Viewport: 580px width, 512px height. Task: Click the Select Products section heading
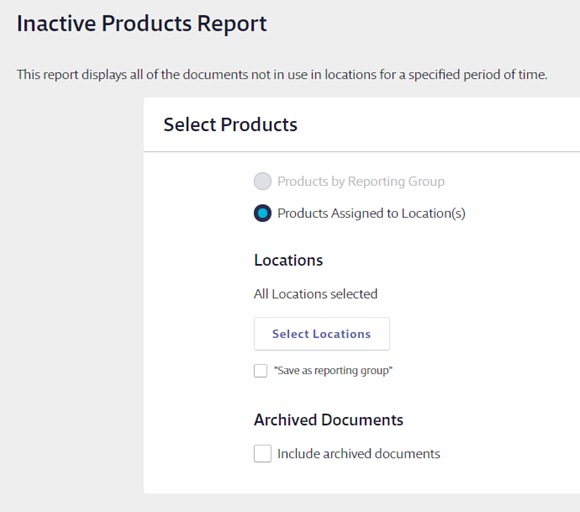(230, 125)
